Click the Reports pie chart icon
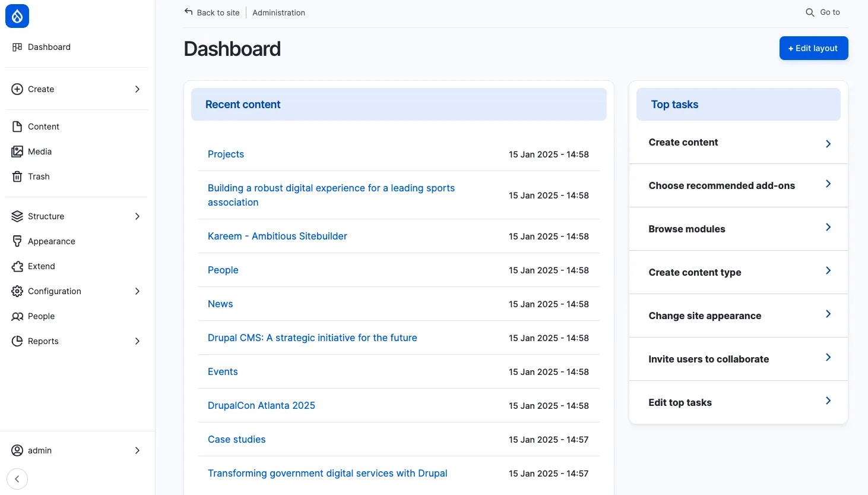 (x=17, y=341)
